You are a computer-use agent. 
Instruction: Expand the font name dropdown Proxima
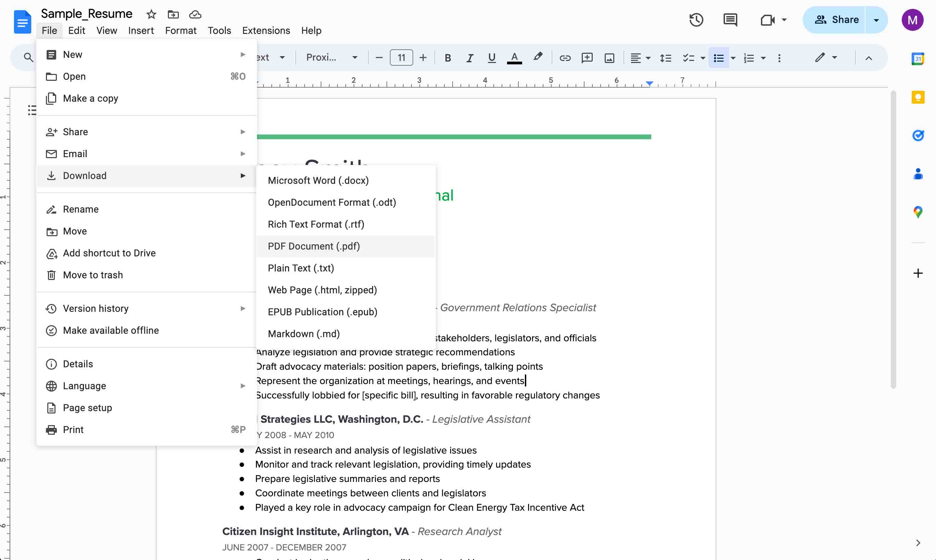[x=354, y=58]
